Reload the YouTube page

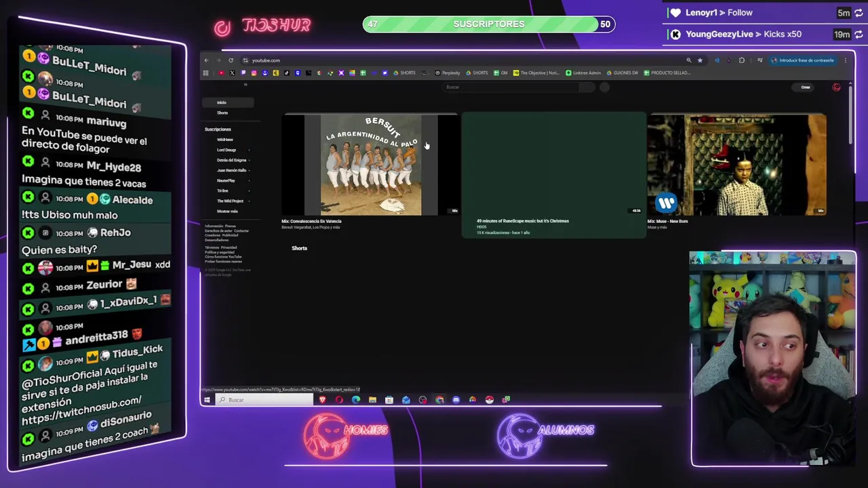[x=231, y=60]
